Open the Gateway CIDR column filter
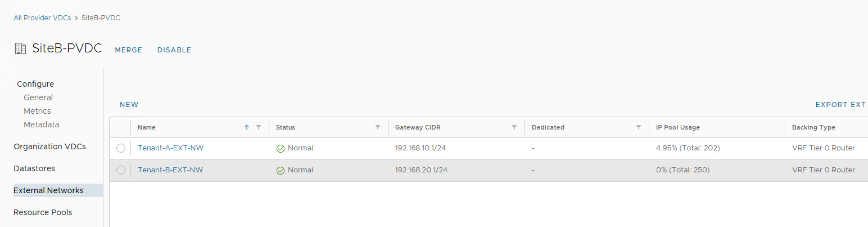 (514, 127)
